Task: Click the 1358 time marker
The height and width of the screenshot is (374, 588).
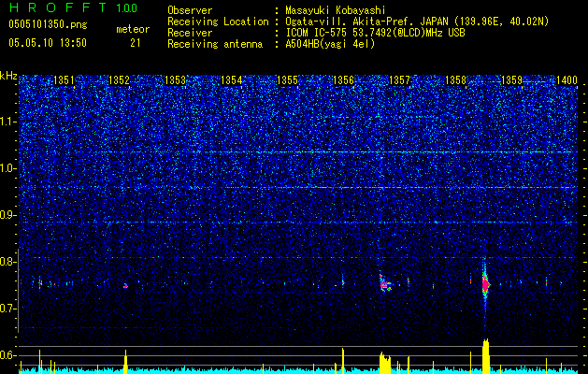Action: (x=455, y=79)
